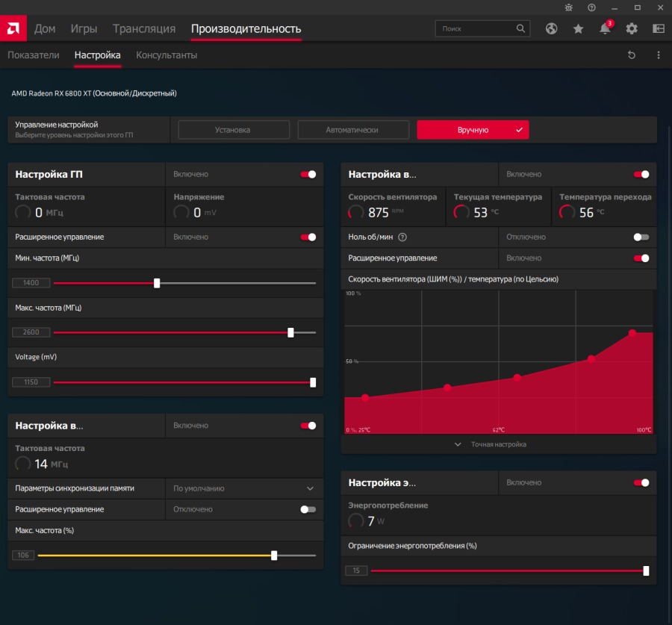
Task: Click the reset arrow icon
Action: tap(632, 55)
